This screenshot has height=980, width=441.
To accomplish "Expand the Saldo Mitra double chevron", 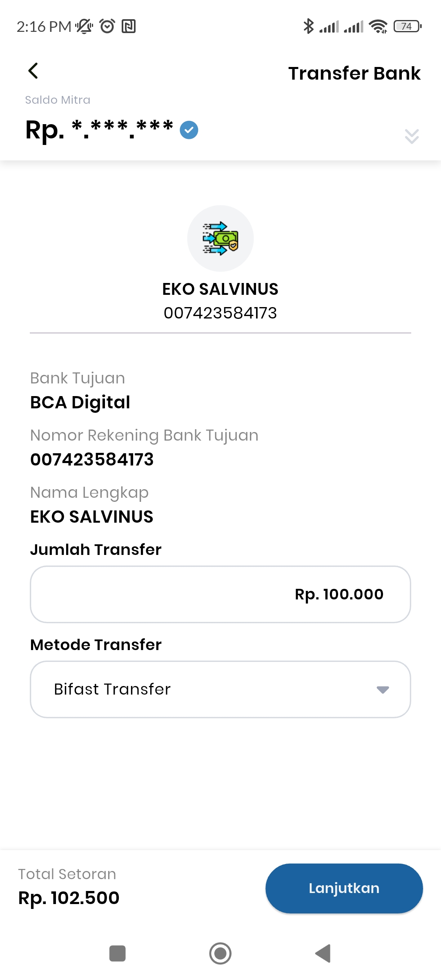I will (412, 136).
